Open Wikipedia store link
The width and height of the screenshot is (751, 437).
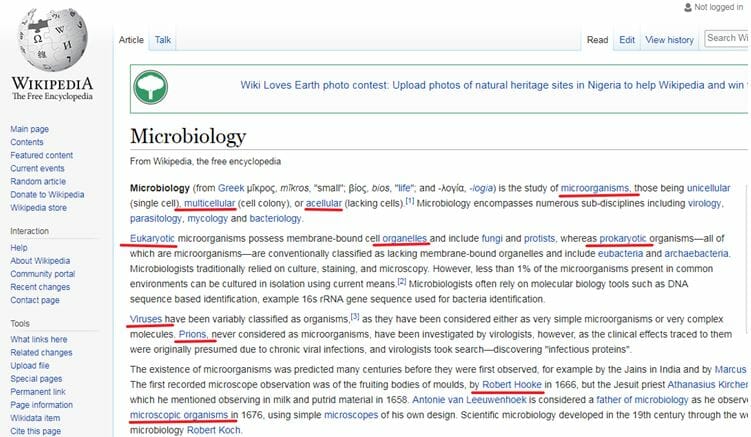(x=39, y=207)
